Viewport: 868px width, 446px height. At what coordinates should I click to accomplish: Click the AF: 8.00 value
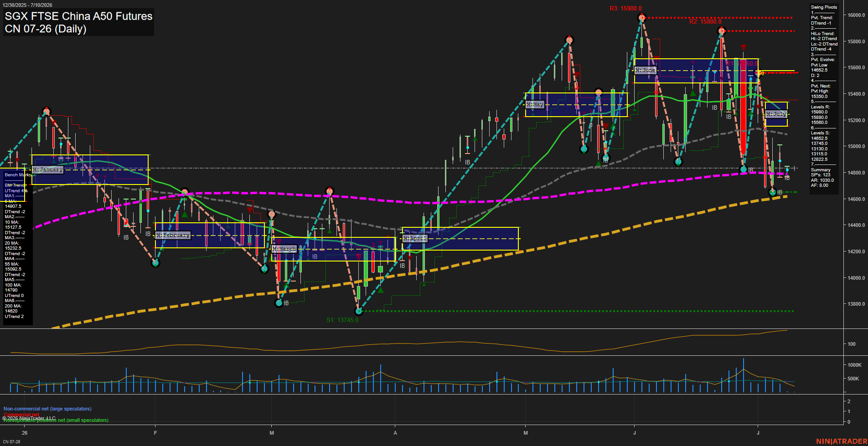pyautogui.click(x=820, y=185)
